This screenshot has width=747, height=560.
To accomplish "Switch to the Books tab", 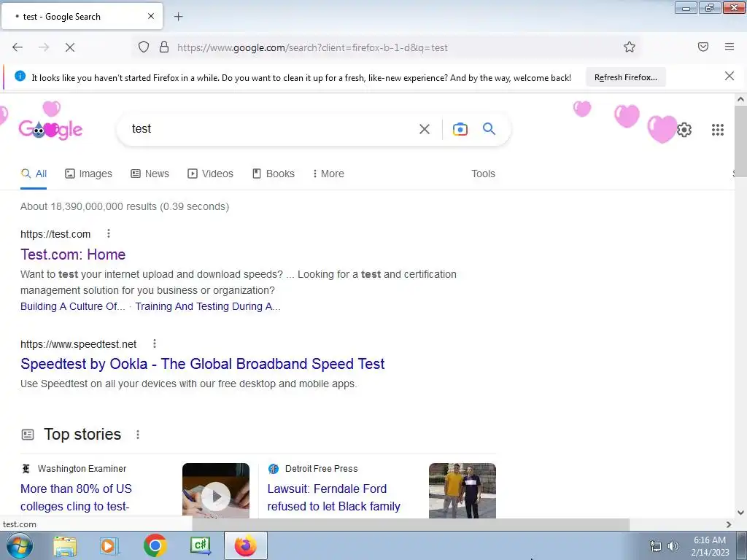I will click(274, 174).
